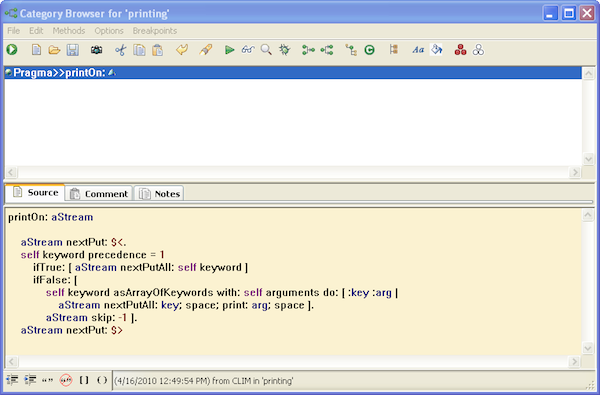Click 'self keyword precedence = 1' line
600x395 pixels.
[x=93, y=255]
